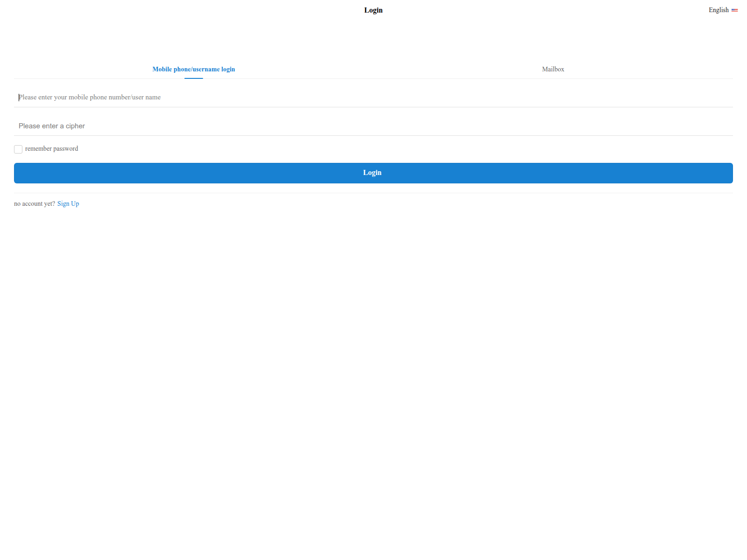Check the box beside remember password
Image resolution: width=747 pixels, height=560 pixels.
(x=18, y=149)
